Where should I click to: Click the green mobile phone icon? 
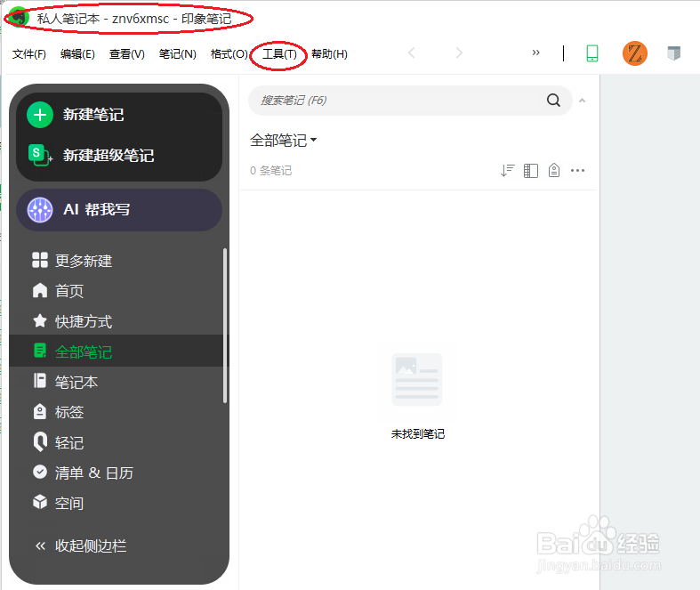[592, 53]
